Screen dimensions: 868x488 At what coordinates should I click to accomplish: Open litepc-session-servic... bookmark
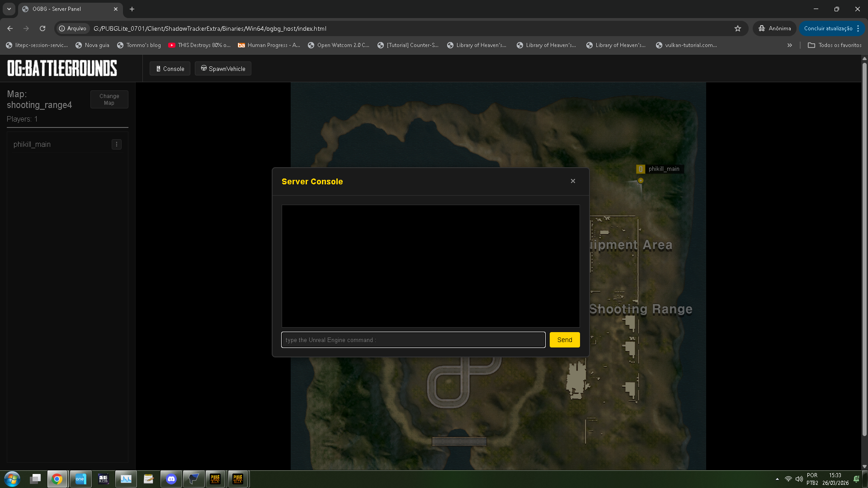[x=37, y=45]
